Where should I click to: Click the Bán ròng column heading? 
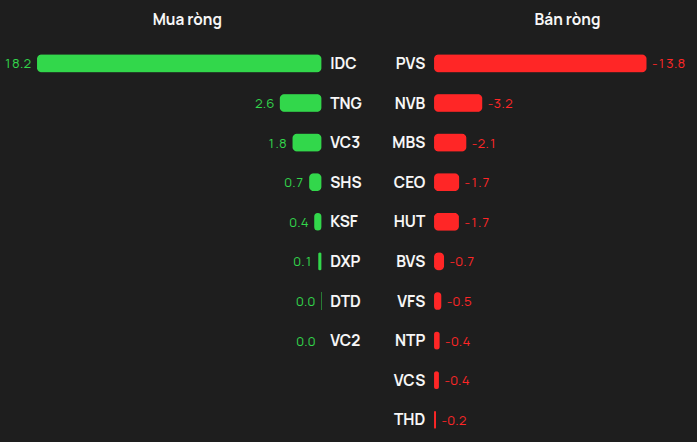567,20
